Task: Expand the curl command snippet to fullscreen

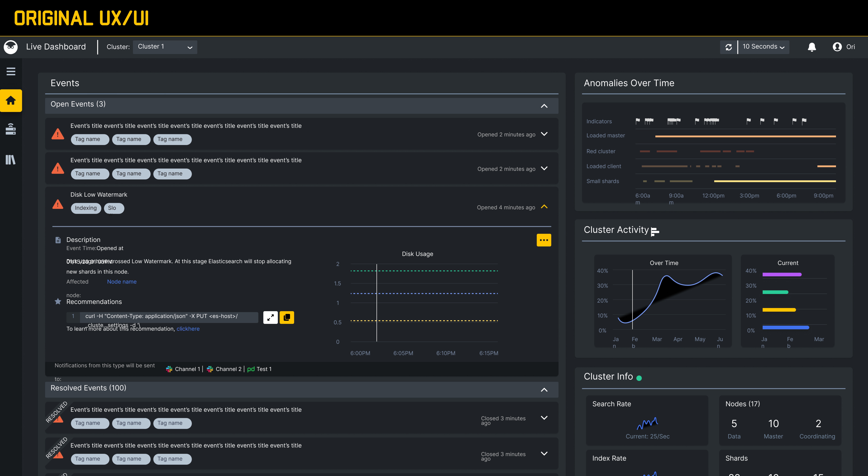Action: tap(271, 317)
